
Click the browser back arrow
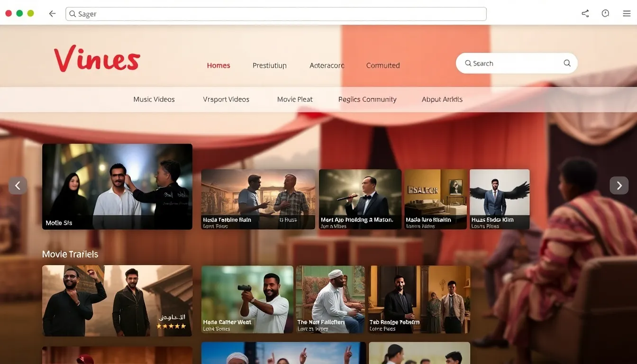pyautogui.click(x=52, y=14)
